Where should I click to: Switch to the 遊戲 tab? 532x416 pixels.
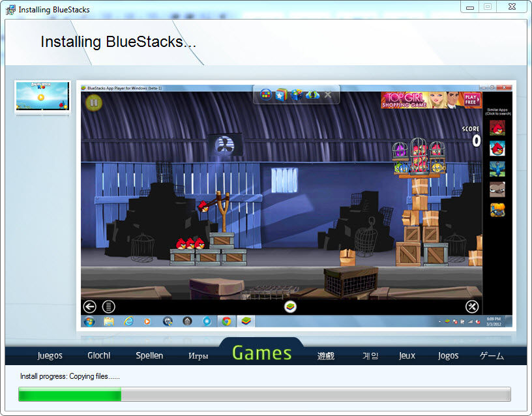pos(326,356)
